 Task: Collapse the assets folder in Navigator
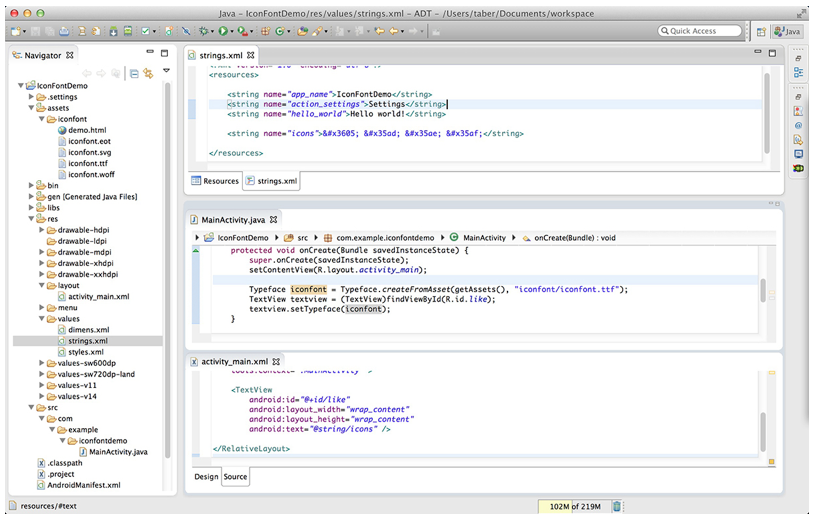31,108
